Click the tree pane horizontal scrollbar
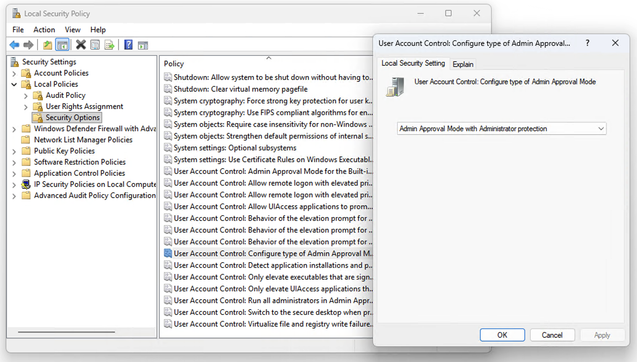Viewport: 637px width, 362px height. tap(66, 332)
